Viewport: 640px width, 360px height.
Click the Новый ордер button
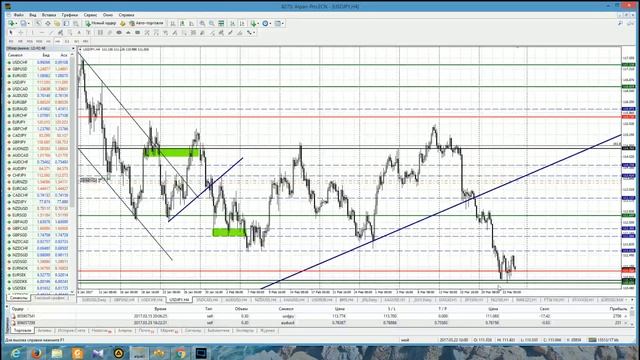[x=100, y=23]
